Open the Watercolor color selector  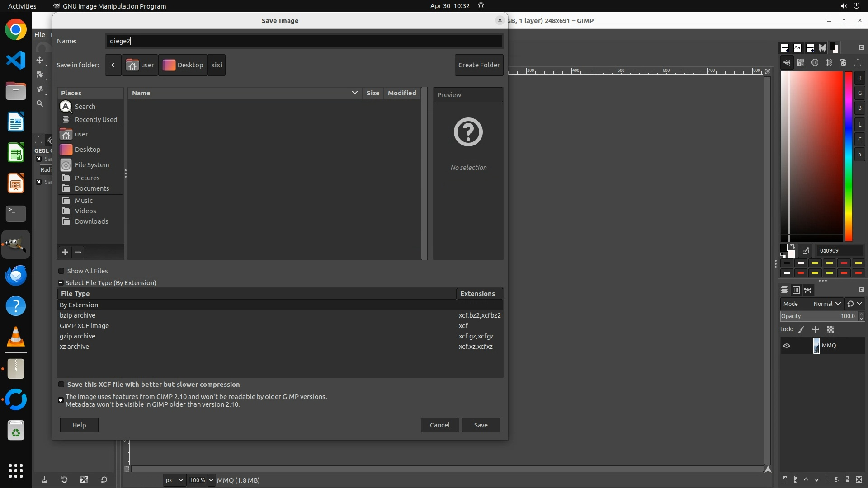[815, 63]
